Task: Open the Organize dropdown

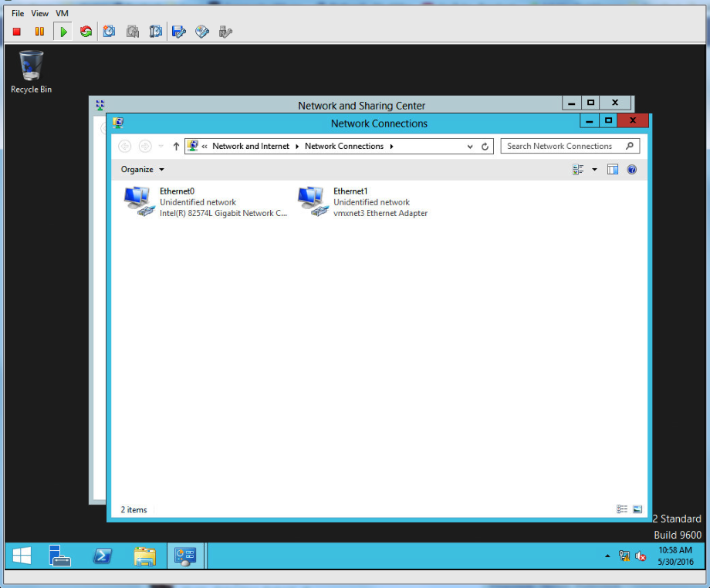Action: click(x=142, y=170)
